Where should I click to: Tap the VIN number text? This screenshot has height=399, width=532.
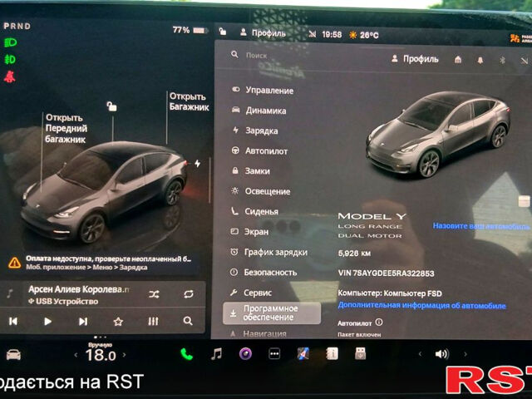click(386, 273)
